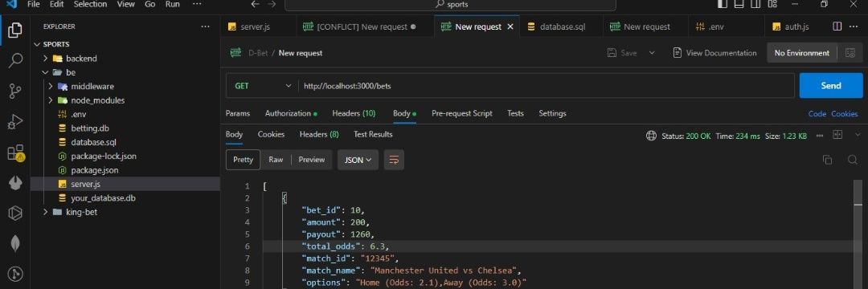Screen dimensions: 868x289
Task: Open the MongoDB leaf icon view
Action: tap(15, 244)
